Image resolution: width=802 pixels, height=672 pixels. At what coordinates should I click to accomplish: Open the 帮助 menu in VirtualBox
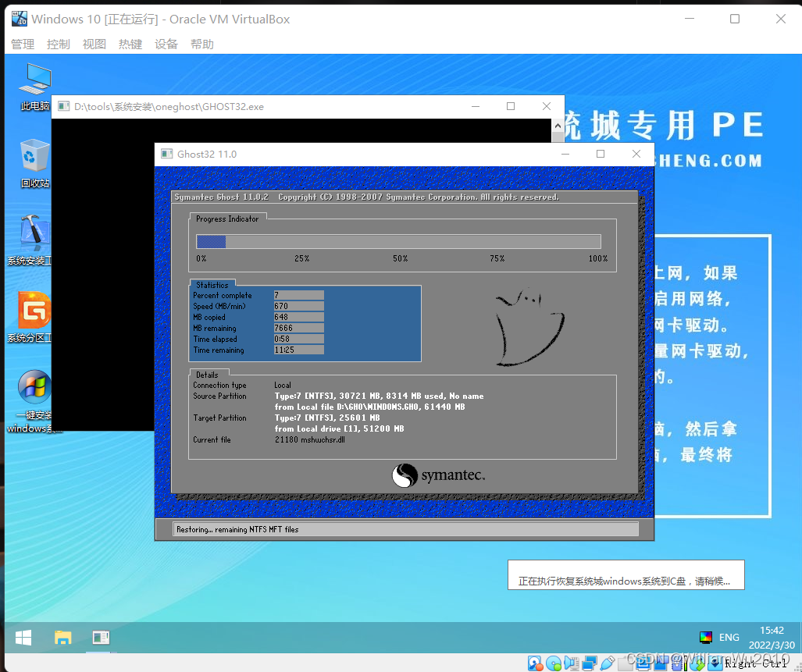[202, 44]
